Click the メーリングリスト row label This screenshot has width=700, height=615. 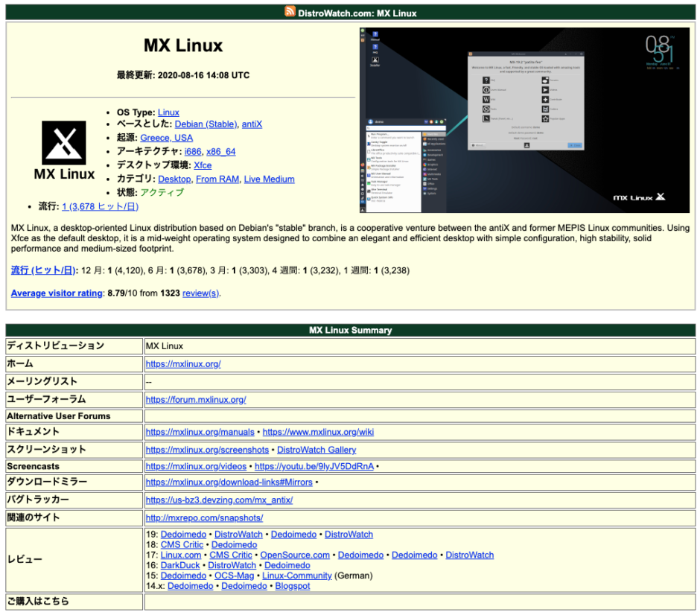coord(42,381)
